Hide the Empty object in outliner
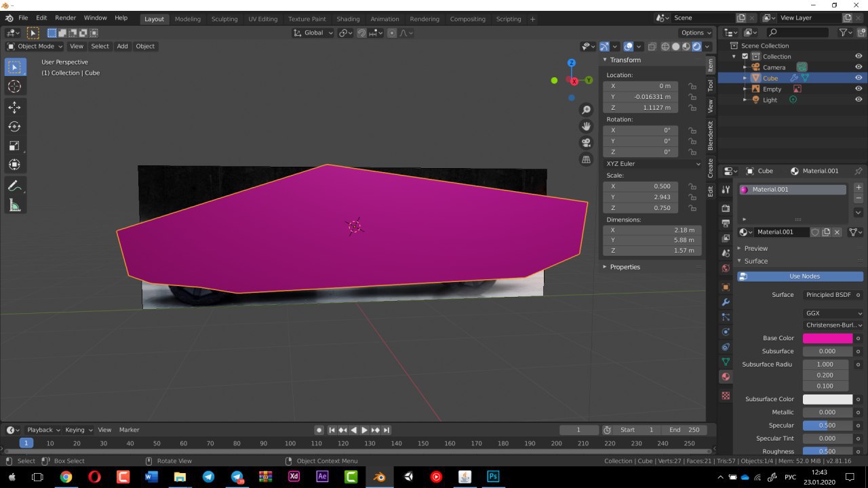The height and width of the screenshot is (488, 868). coord(859,89)
